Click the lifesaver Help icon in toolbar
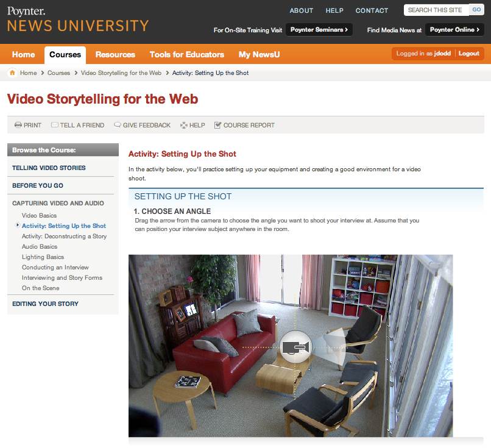This screenshot has width=491, height=448. [184, 125]
